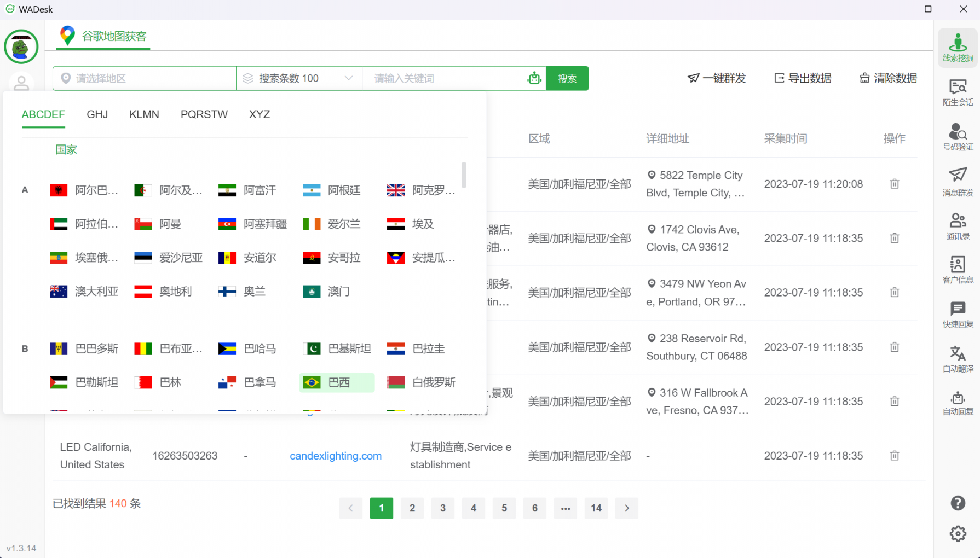Open the candexlighting.com link
Screen dimensions: 980x558
[x=335, y=456]
